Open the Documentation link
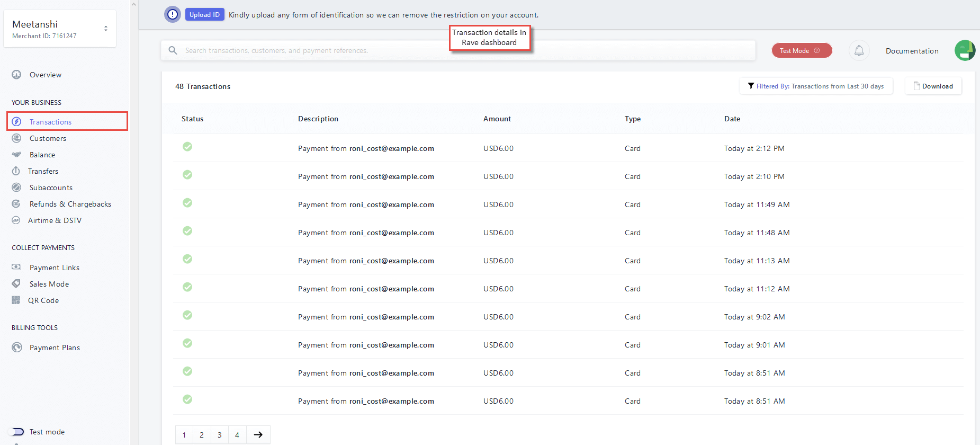This screenshot has height=445, width=980. [x=912, y=51]
